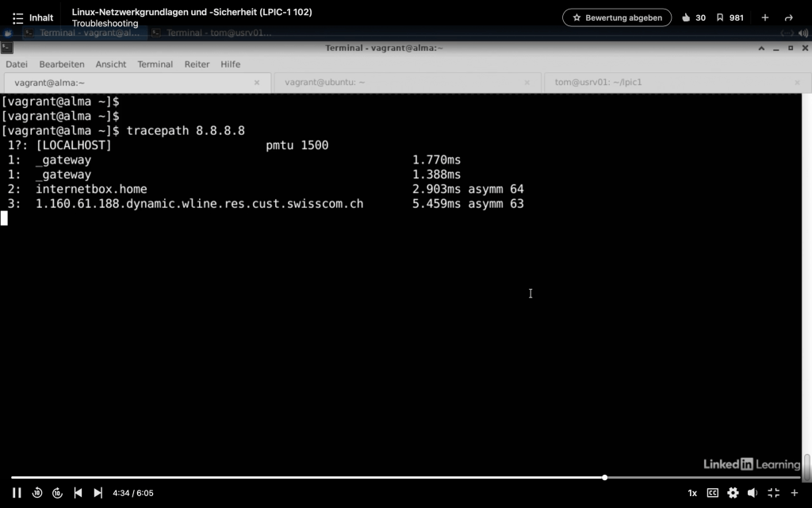Open the playback speed 1x menu
812x508 pixels.
[x=692, y=493]
